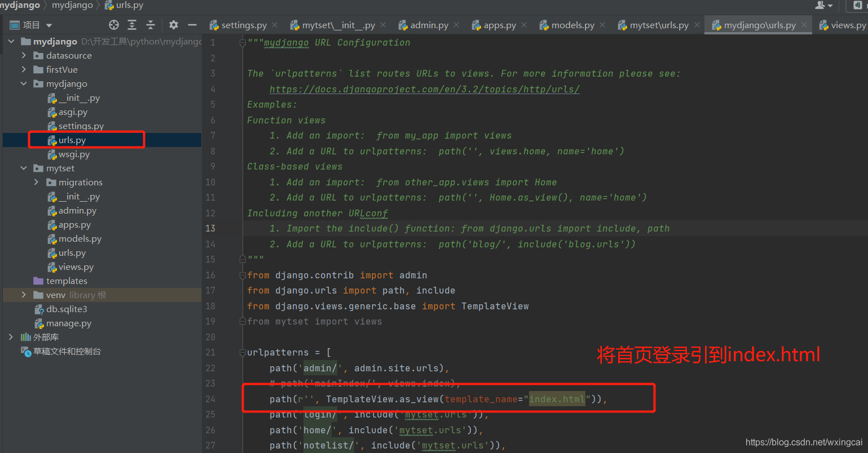Collapse the docstring fold arrow at line 15

[x=243, y=259]
